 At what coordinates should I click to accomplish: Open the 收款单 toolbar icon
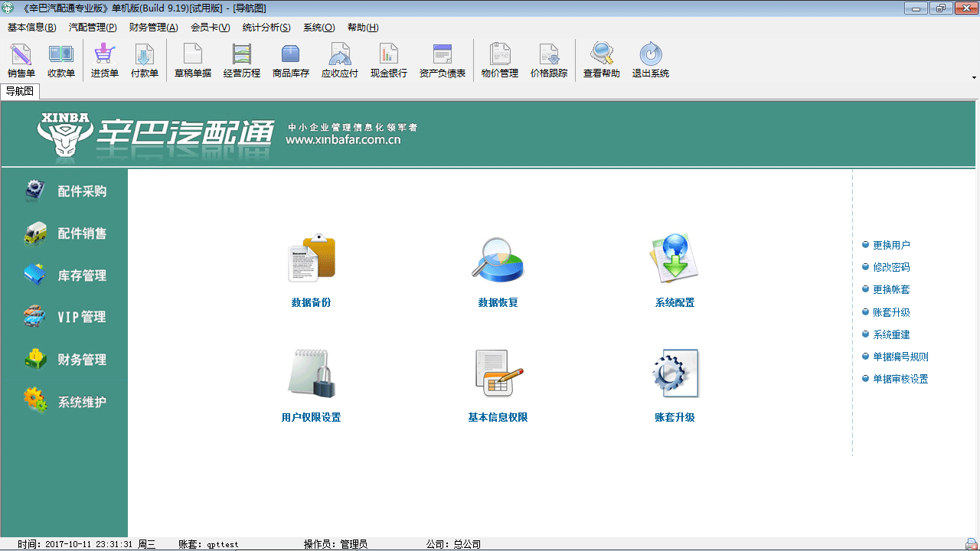[61, 60]
